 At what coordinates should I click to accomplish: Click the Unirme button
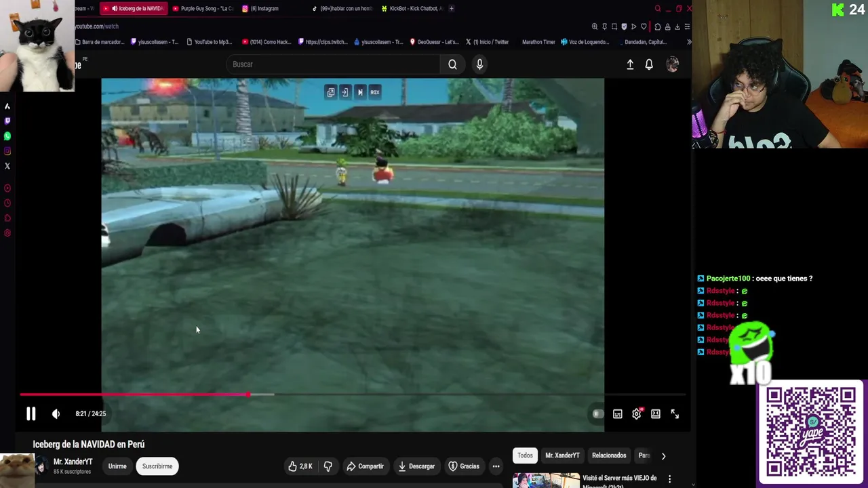[x=117, y=466]
